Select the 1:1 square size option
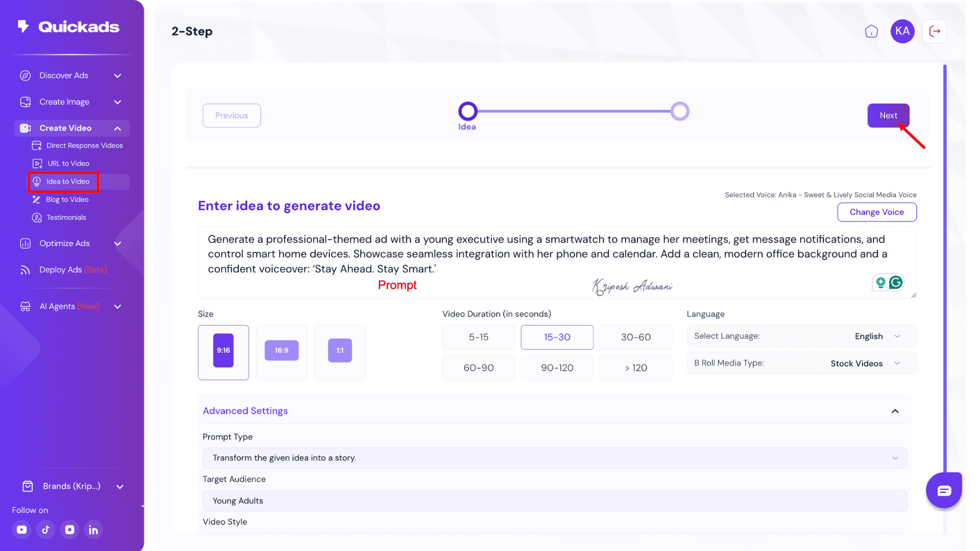The image size is (980, 551). [x=340, y=351]
